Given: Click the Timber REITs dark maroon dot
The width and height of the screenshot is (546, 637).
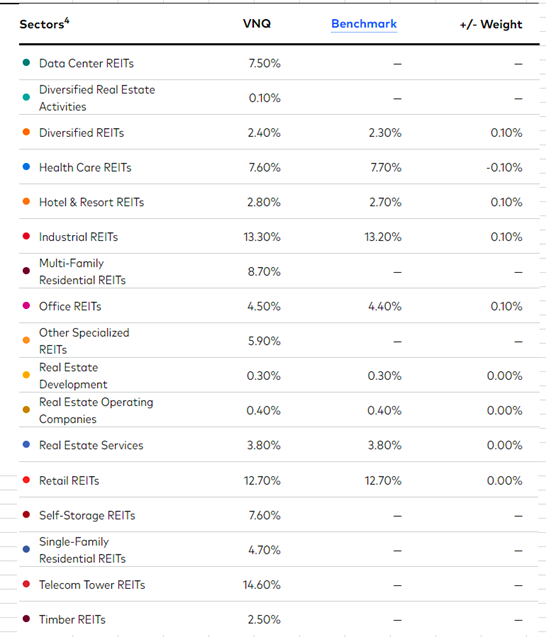Looking at the screenshot, I should click(26, 619).
